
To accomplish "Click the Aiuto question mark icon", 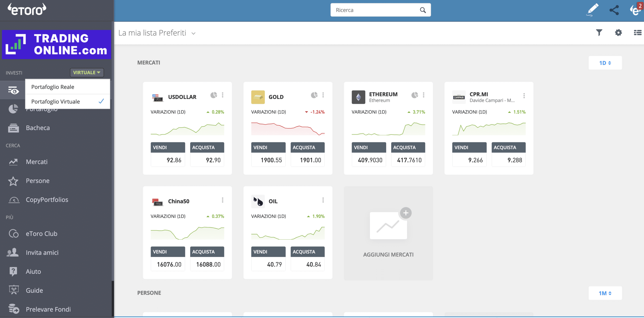I will pos(13,272).
